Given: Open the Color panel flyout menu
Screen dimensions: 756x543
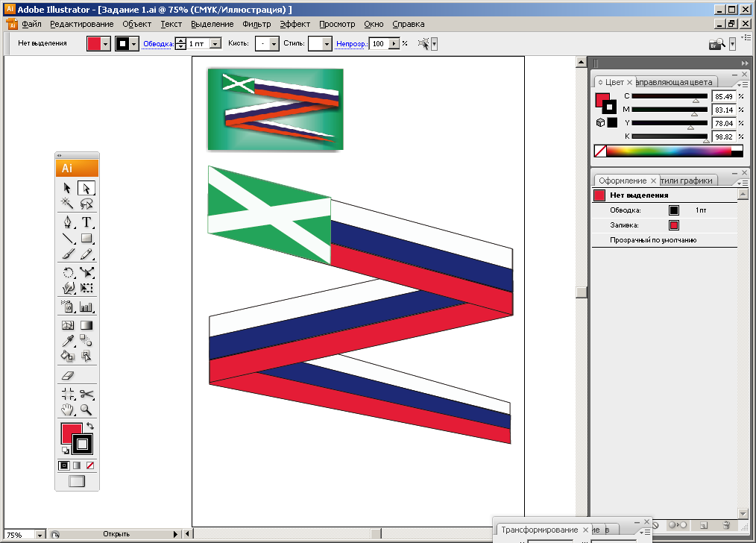Looking at the screenshot, I should [743, 84].
